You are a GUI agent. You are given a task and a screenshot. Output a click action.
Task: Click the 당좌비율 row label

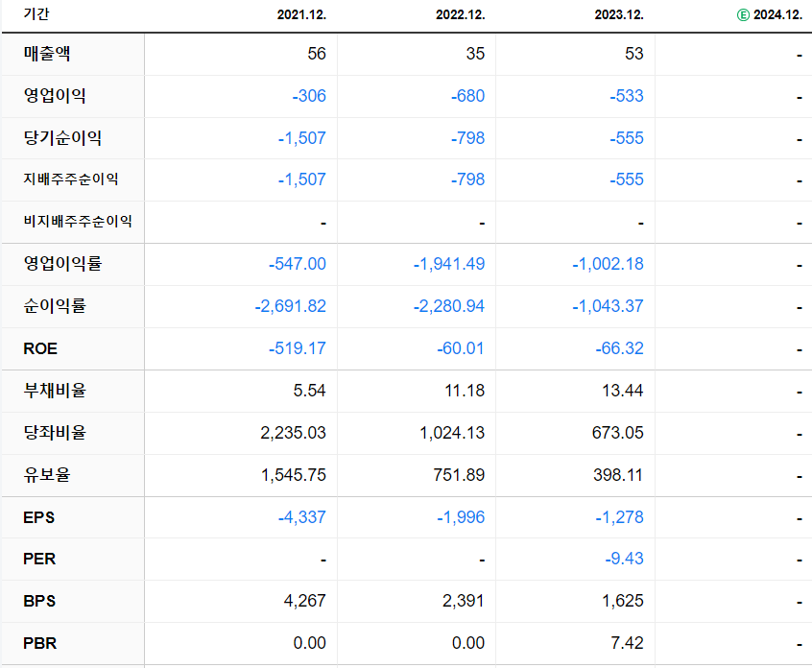(55, 433)
